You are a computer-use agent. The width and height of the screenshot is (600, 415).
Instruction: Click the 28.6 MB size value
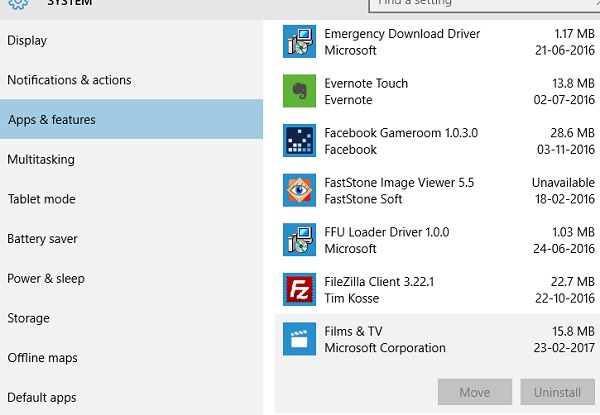click(x=572, y=133)
